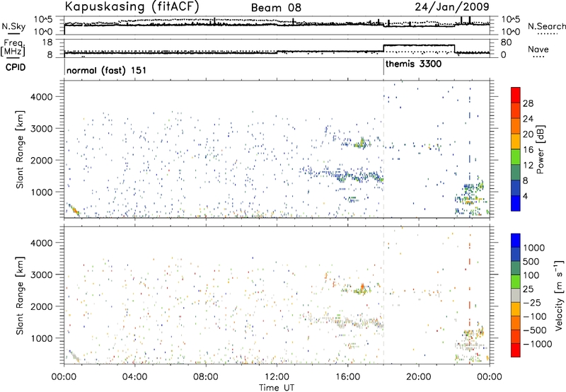This screenshot has height=392, width=566.
Task: Click the green 25–100 Velocity swatch
Action: click(516, 282)
